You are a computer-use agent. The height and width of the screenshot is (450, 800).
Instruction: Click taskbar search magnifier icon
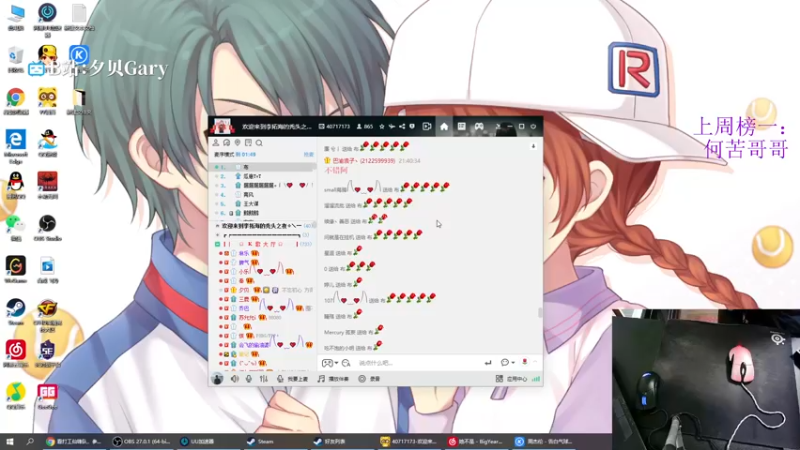[x=30, y=441]
